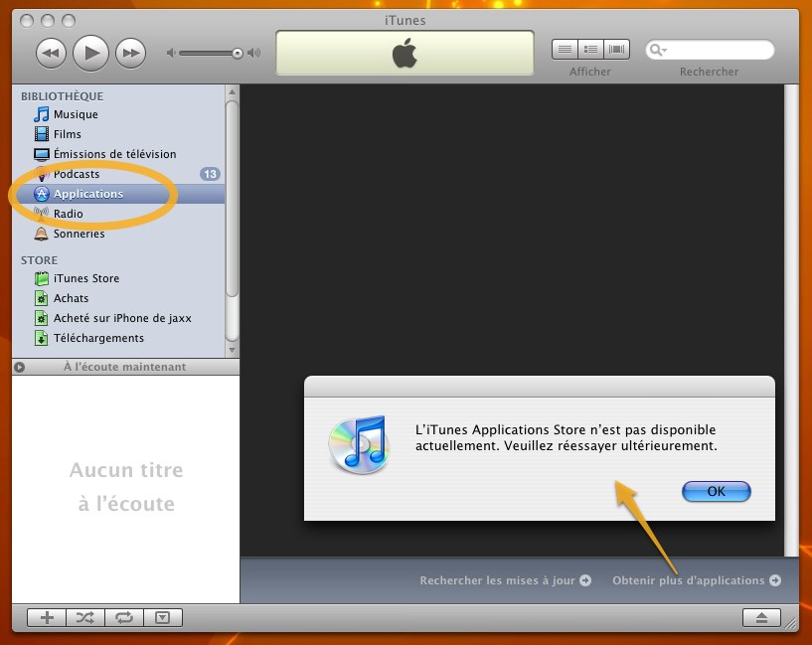Click OK to dismiss the alert
Image resolution: width=812 pixels, height=645 pixels.
pyautogui.click(x=716, y=491)
